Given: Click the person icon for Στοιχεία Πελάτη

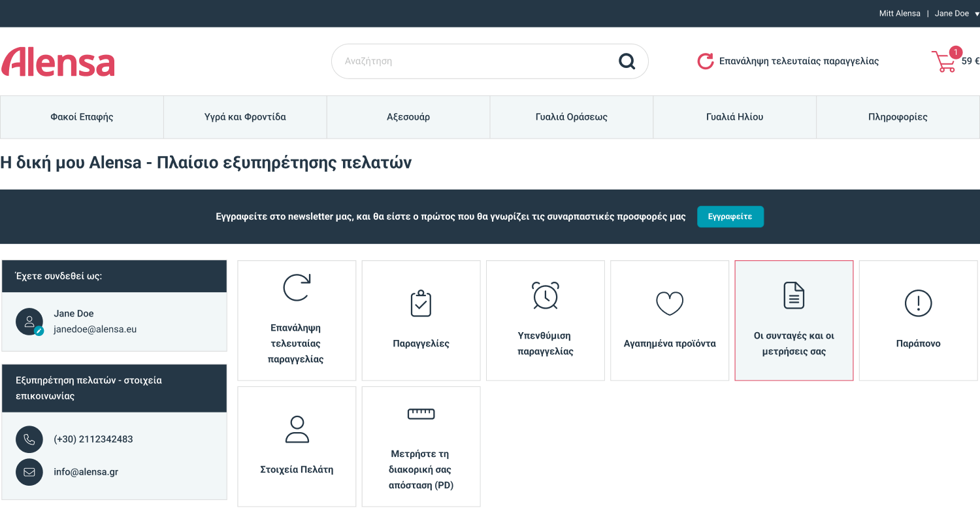Looking at the screenshot, I should pos(297,429).
